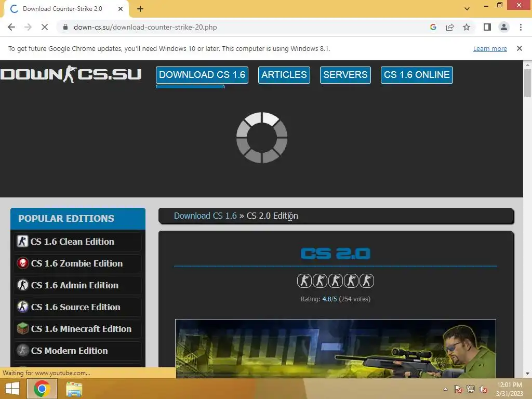Image resolution: width=532 pixels, height=399 pixels.
Task: Click the taskbar clock showing 12:01 PM
Action: click(x=509, y=389)
